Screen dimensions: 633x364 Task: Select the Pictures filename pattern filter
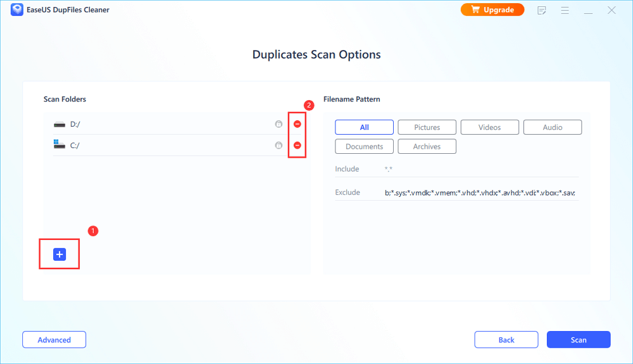point(427,127)
